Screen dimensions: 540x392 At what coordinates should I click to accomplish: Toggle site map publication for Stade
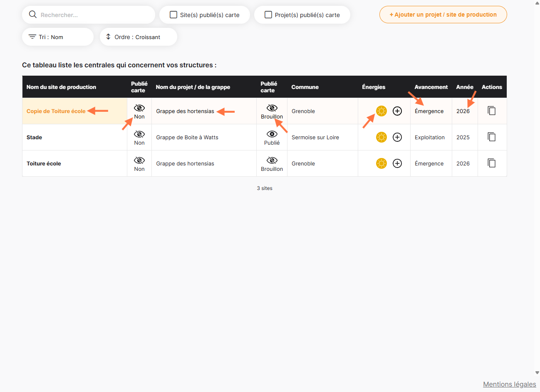coord(139,134)
